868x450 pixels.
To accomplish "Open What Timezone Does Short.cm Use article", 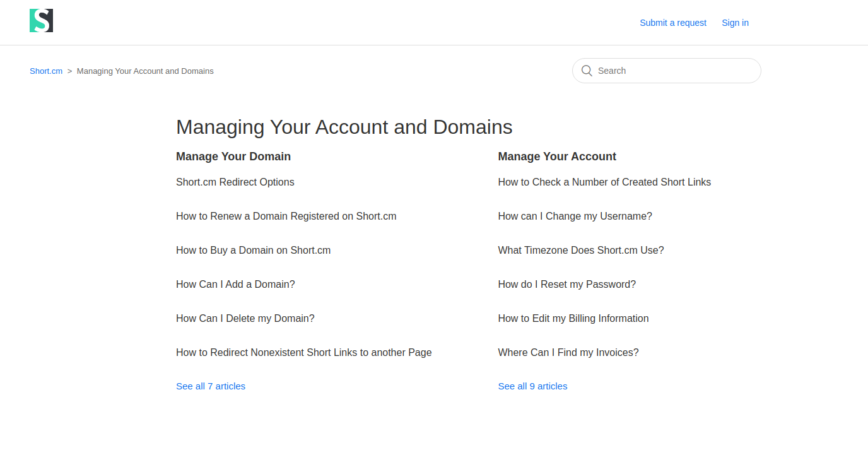I will coord(581,250).
